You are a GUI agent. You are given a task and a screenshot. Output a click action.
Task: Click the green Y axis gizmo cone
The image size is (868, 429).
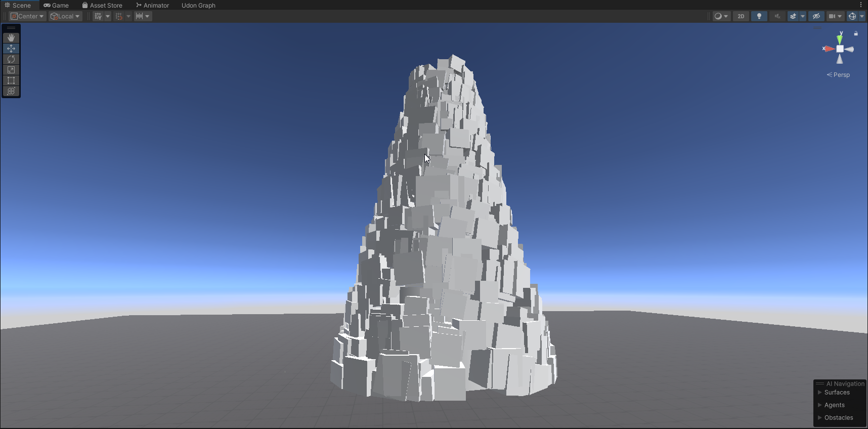(x=840, y=39)
